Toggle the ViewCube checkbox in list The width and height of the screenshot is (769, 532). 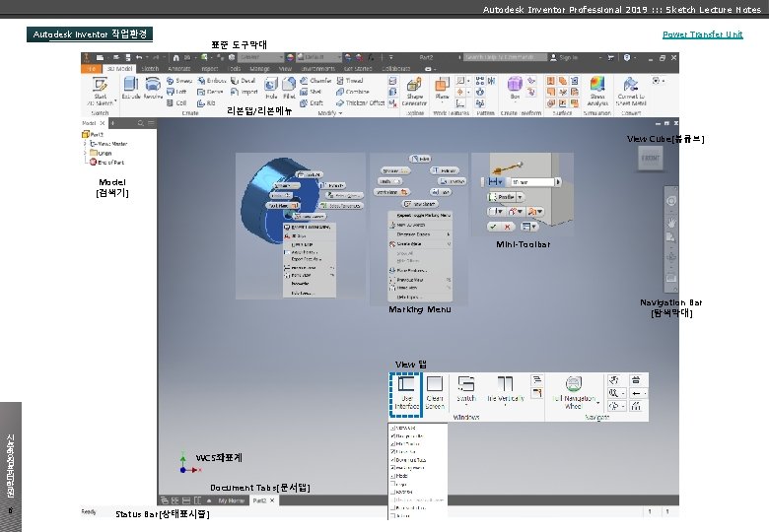[392, 429]
